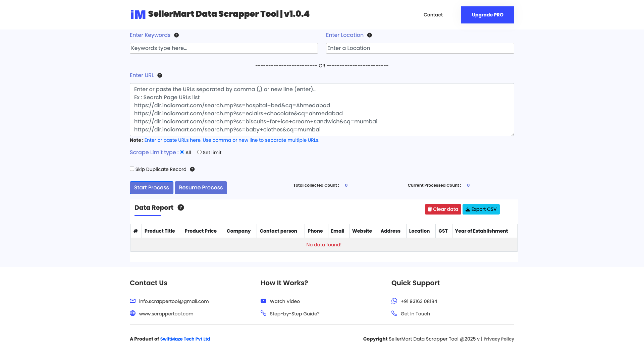Open the keywords help tooltip icon
The width and height of the screenshot is (644, 362).
(x=176, y=35)
